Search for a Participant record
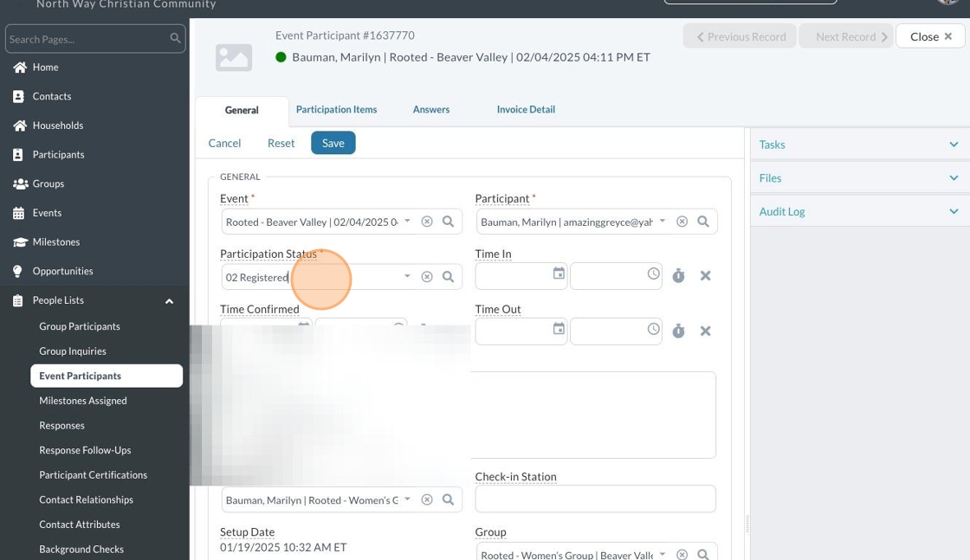Viewport: 970px width, 560px height. point(702,222)
